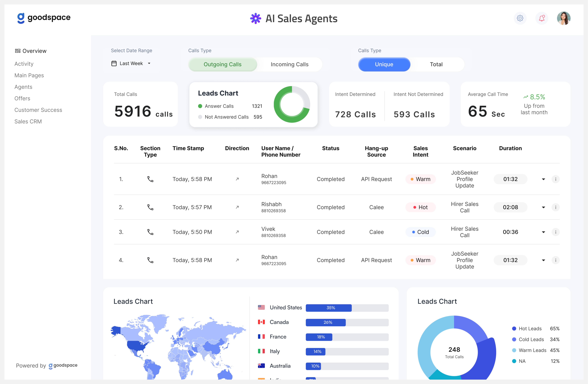Screen dimensions: 588x384
Task: Switch calls type to Incoming Calls
Action: point(289,64)
